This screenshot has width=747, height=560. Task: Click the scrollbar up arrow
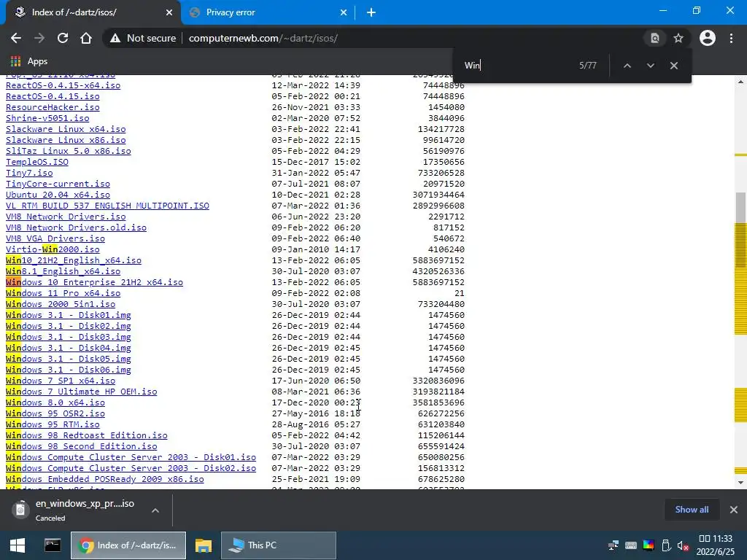[x=740, y=82]
